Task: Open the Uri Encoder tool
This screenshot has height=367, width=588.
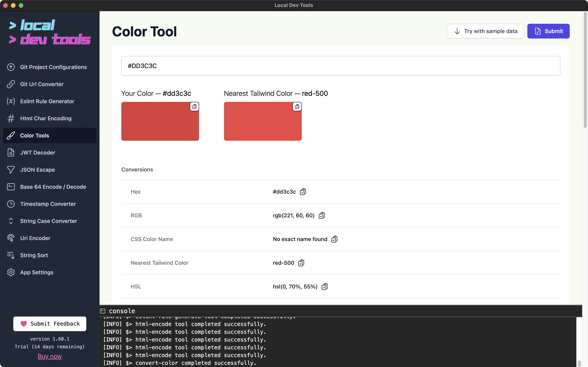Action: tap(50, 238)
